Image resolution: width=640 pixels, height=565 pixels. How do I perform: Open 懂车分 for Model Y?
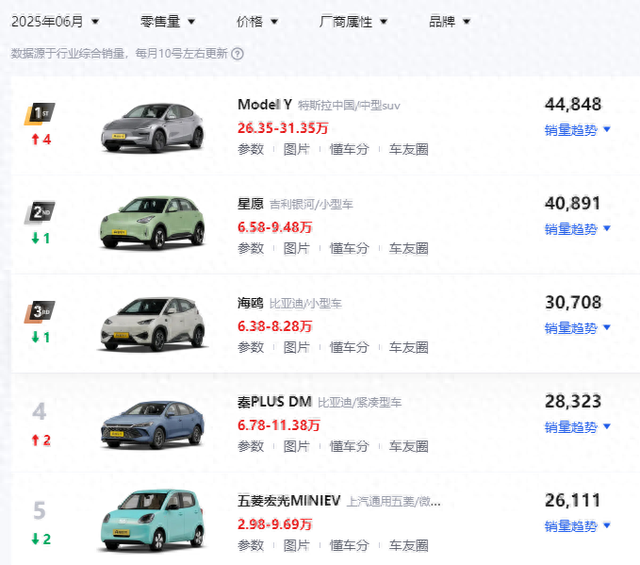349,149
